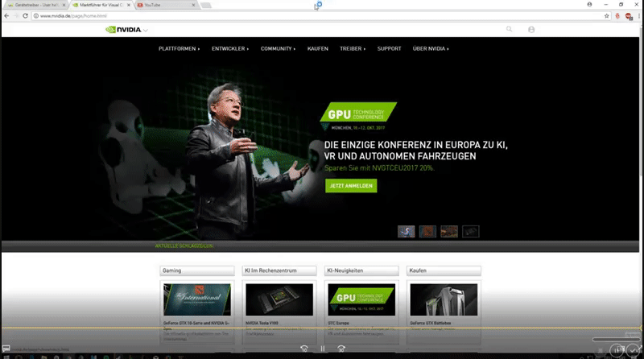Viewport: 644px width, 359px height.
Task: Open the captions icon at bottom left
Action: (6, 349)
